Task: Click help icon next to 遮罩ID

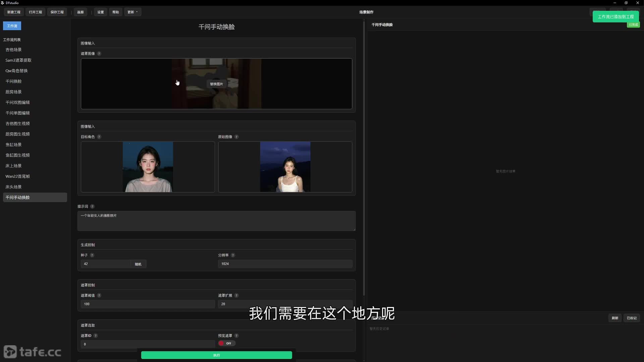Action: click(96, 336)
